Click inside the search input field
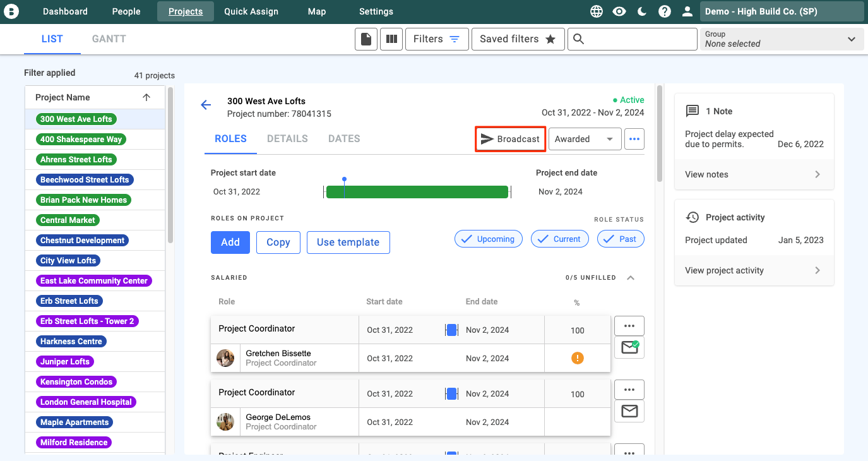Viewport: 868px width, 461px height. coord(632,39)
